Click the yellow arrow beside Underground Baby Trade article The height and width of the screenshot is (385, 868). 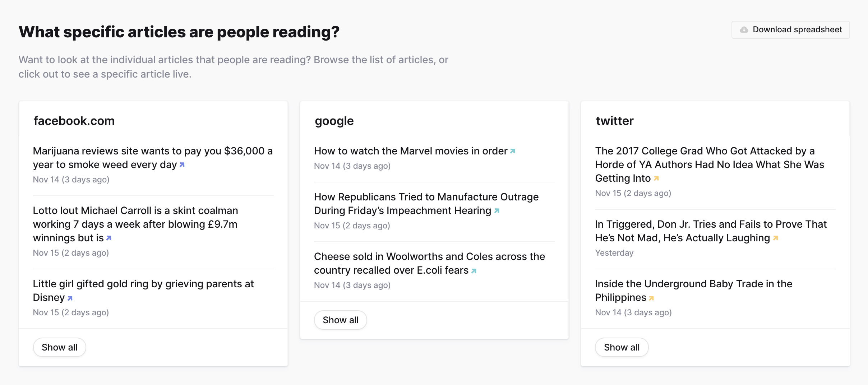[x=652, y=298]
